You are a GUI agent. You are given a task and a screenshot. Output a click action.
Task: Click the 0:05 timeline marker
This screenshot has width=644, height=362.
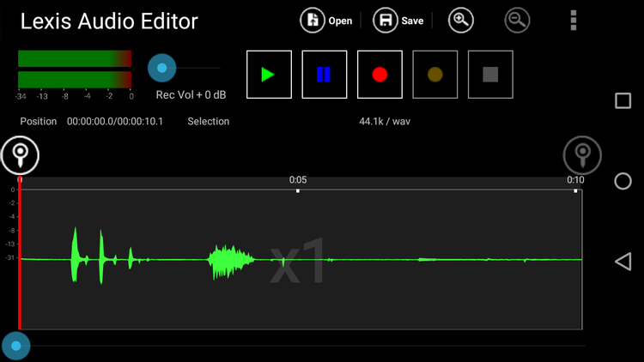(298, 180)
